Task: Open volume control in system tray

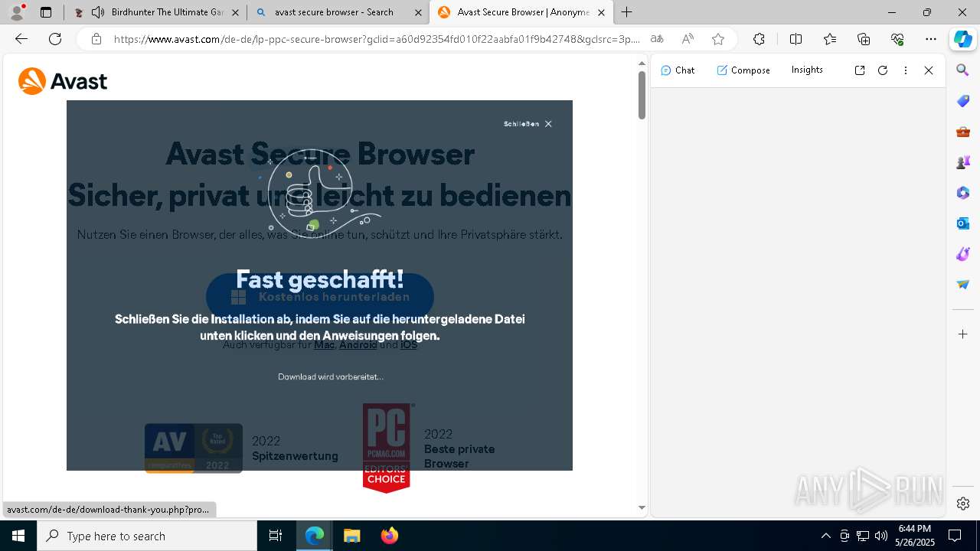Action: point(881,536)
